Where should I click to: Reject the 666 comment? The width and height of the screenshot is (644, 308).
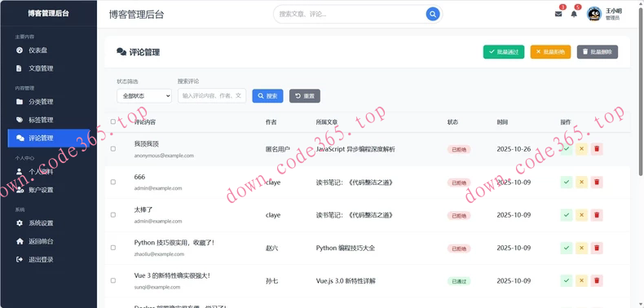[x=581, y=182]
